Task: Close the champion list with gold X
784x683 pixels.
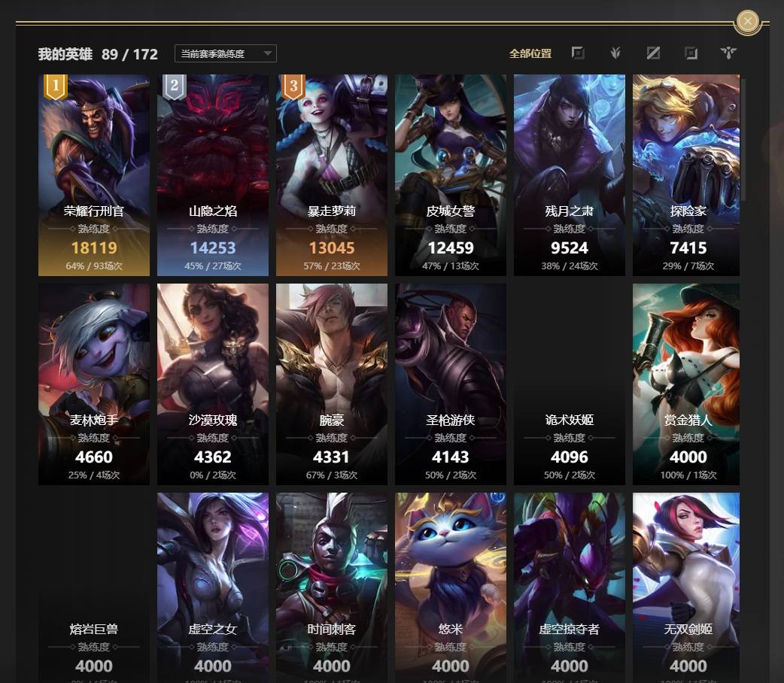Action: (747, 22)
